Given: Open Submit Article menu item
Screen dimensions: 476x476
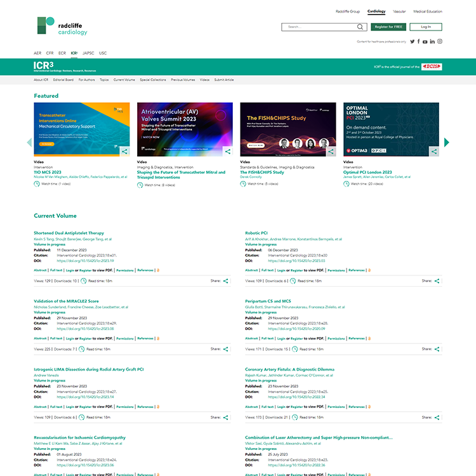Looking at the screenshot, I should point(224,80).
